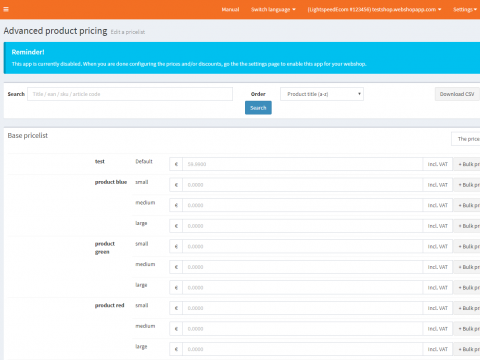Screen dimensions: 480x360
Task: Open the Manual link in header
Action: (x=230, y=9)
